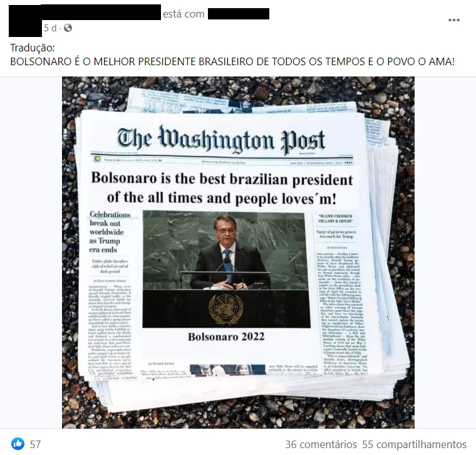Click the UN emblem on the podium

click(x=226, y=310)
